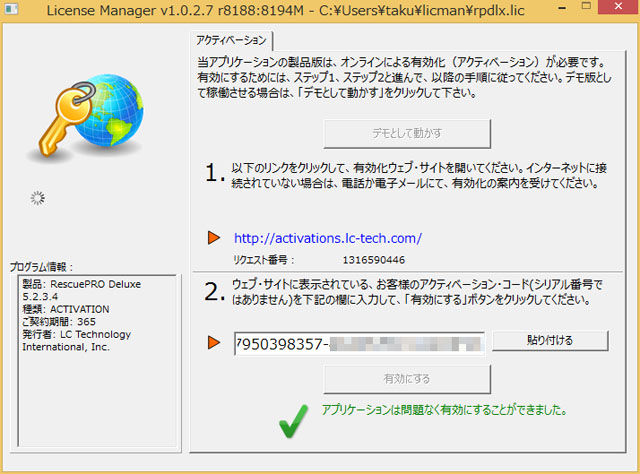
Task: Click the デモとして動かす button
Action: pos(407,134)
